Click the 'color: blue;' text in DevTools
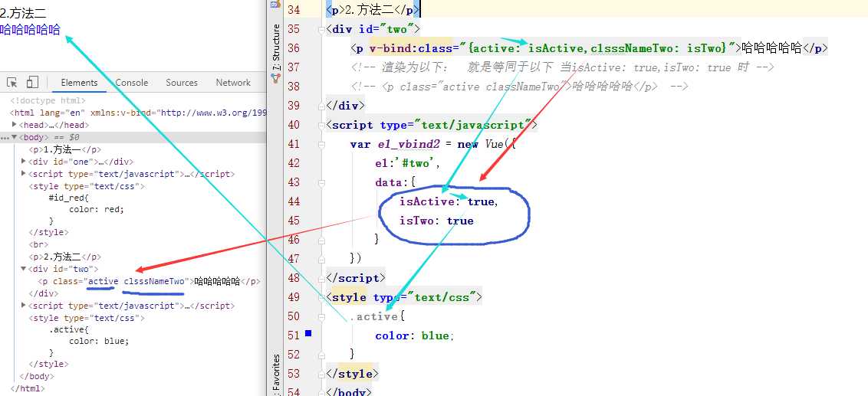 point(99,341)
